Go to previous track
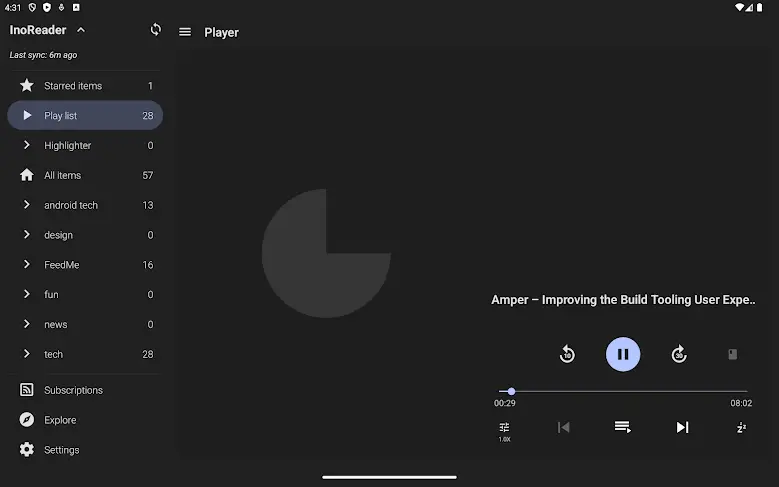Viewport: 779px width, 487px height. (563, 427)
